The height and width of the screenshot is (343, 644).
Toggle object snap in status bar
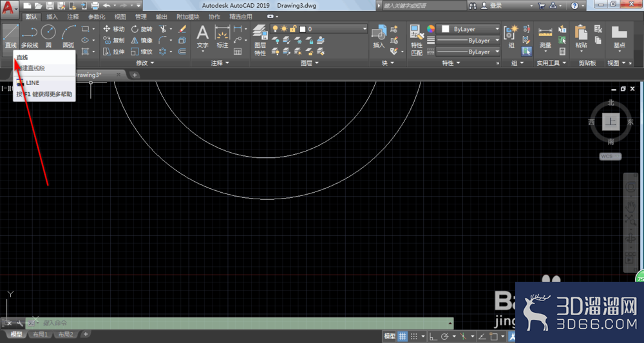tap(494, 336)
